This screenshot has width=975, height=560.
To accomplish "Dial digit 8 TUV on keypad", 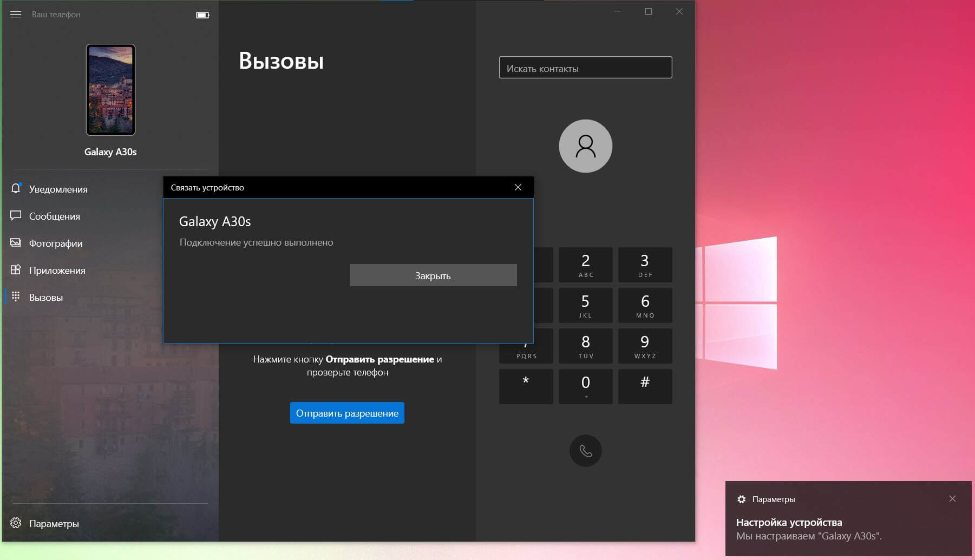I will point(585,346).
